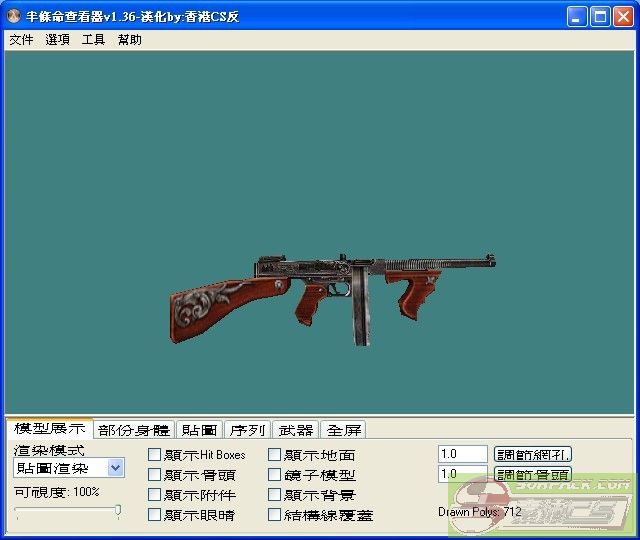
Task: Open the 工具 (Tools) menu
Action: pos(93,40)
